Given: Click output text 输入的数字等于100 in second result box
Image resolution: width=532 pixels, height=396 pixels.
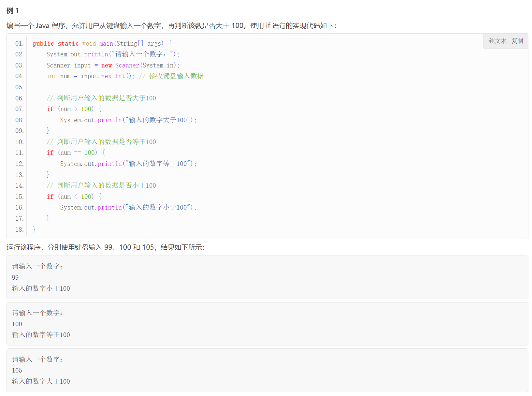Looking at the screenshot, I should pos(41,335).
